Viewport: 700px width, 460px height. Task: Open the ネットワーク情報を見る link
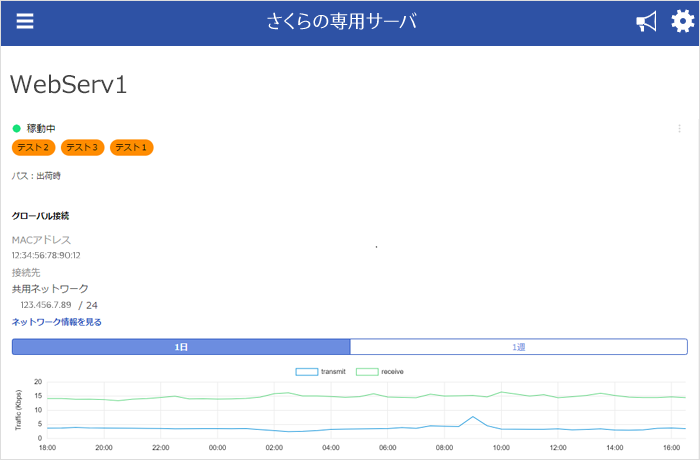point(56,322)
